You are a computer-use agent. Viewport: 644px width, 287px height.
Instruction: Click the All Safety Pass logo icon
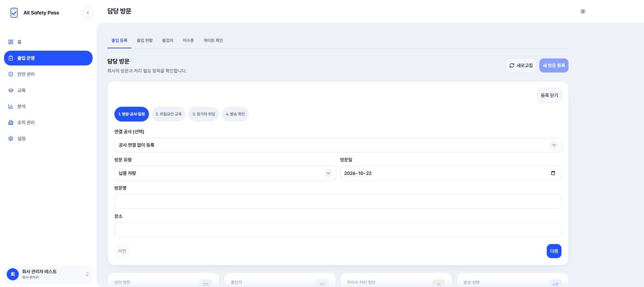coord(14,13)
